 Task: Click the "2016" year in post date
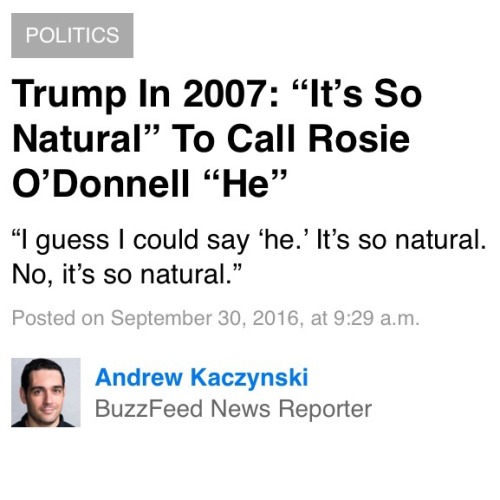[x=278, y=318]
